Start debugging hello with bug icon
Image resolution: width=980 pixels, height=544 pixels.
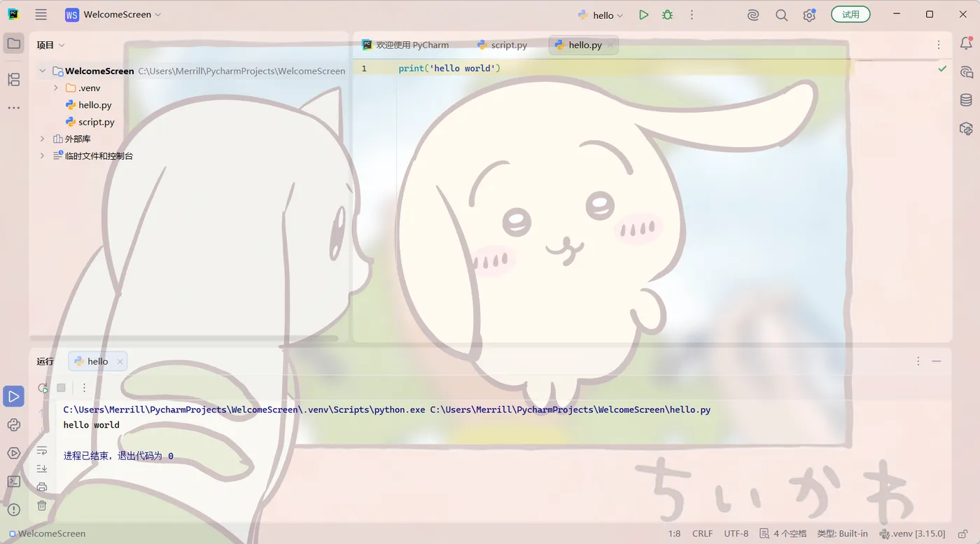point(667,15)
